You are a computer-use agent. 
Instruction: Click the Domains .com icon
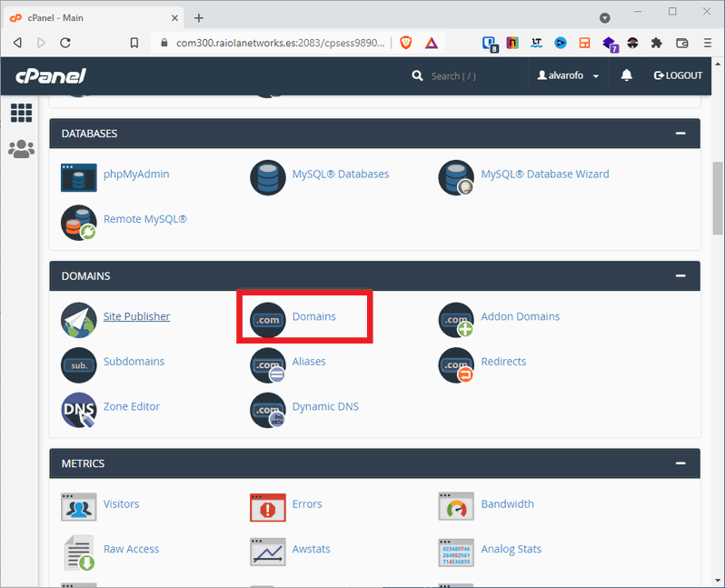[268, 320]
